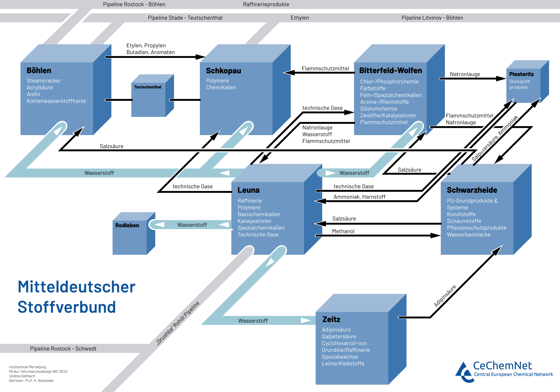Click the Böhlen heading
Viewport: 560px width, 392px height.
[x=39, y=71]
